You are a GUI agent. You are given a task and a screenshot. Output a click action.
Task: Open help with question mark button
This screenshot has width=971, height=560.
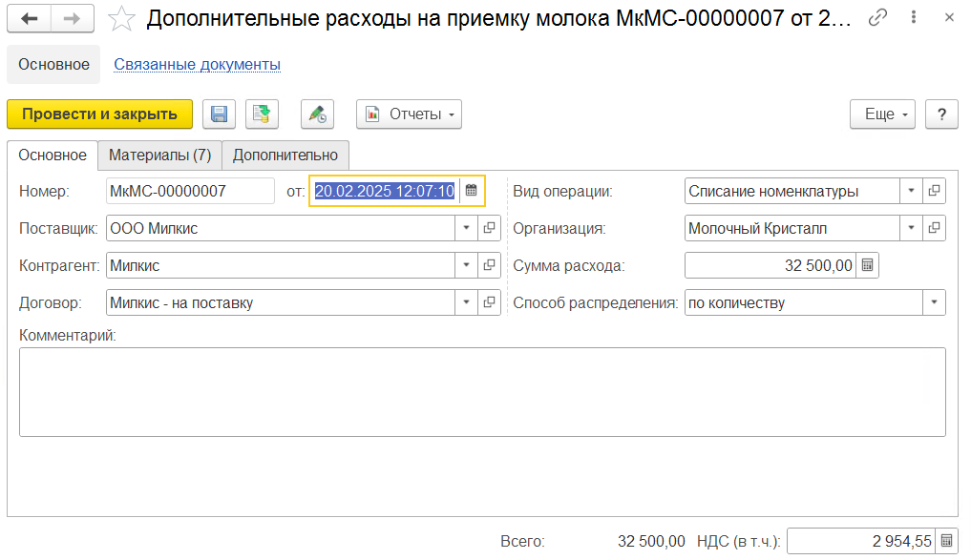click(x=941, y=114)
